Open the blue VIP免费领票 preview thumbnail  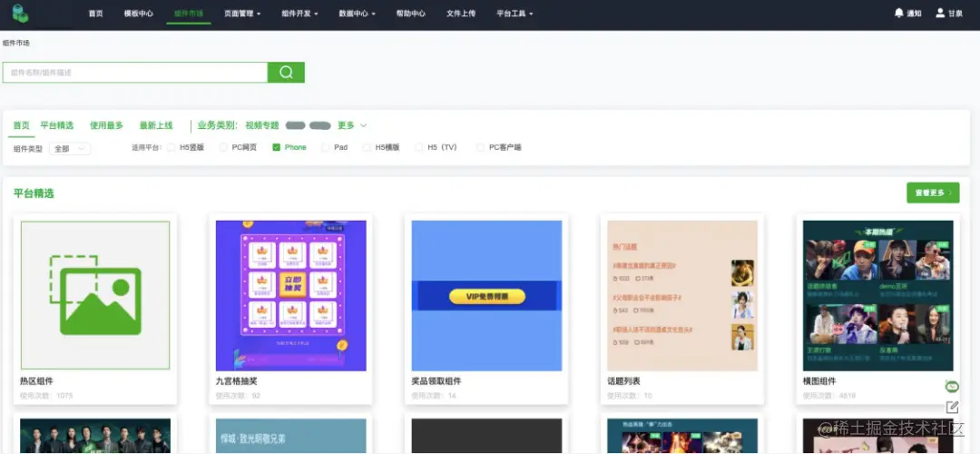(486, 295)
